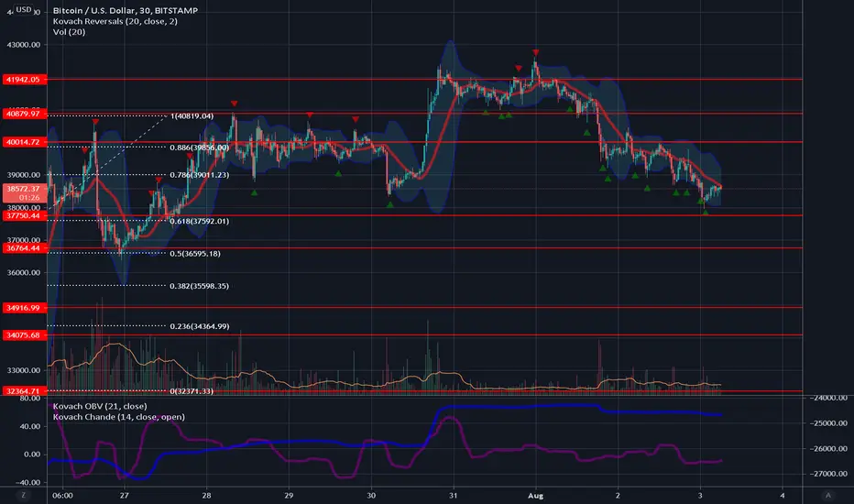Viewport: 854px width, 504px height.
Task: Click the -24000.00 OBV scale label
Action: [828, 398]
